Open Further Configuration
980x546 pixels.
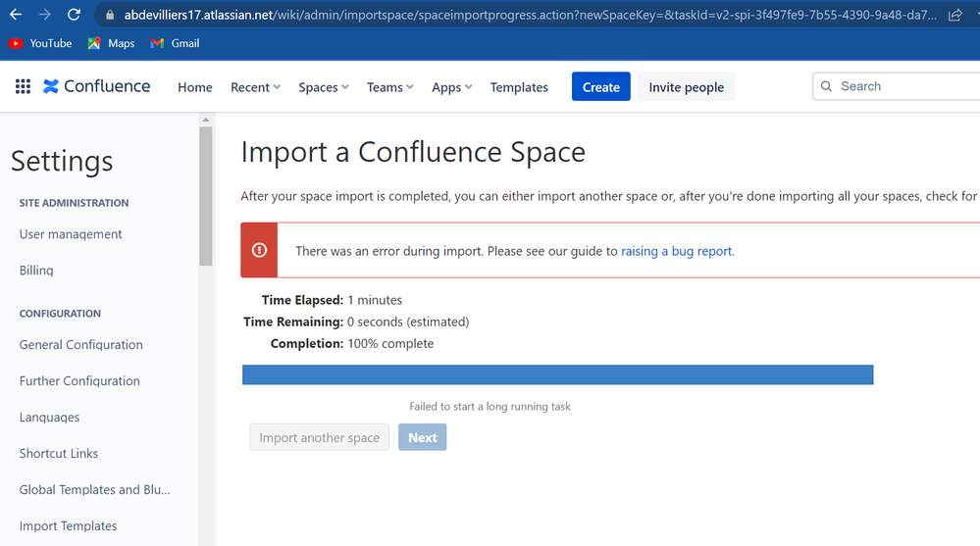pyautogui.click(x=79, y=381)
